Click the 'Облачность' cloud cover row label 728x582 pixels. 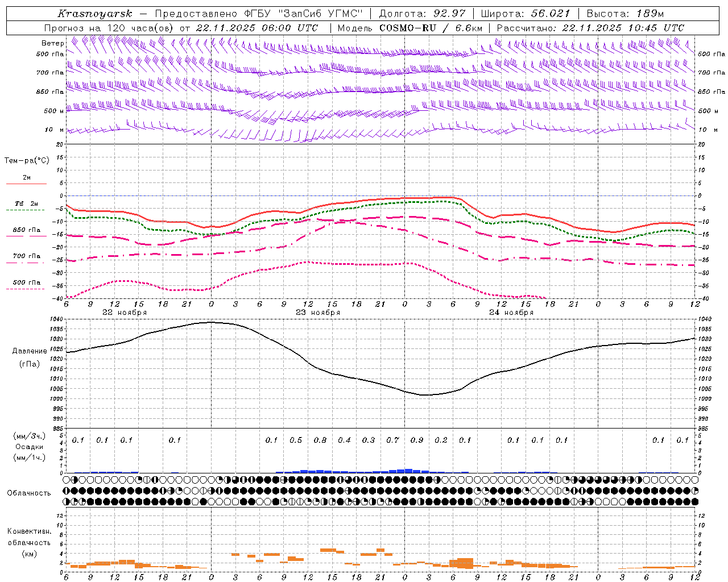[x=29, y=493]
